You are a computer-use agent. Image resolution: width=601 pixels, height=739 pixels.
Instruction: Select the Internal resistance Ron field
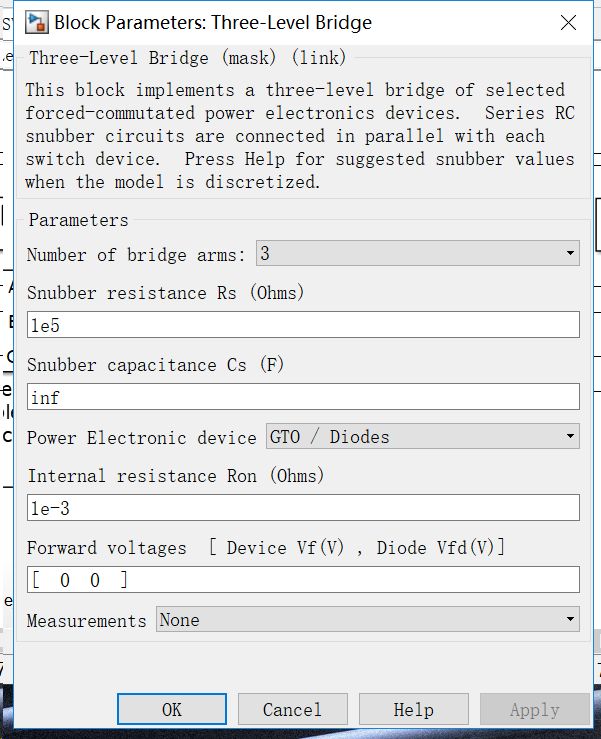(303, 508)
